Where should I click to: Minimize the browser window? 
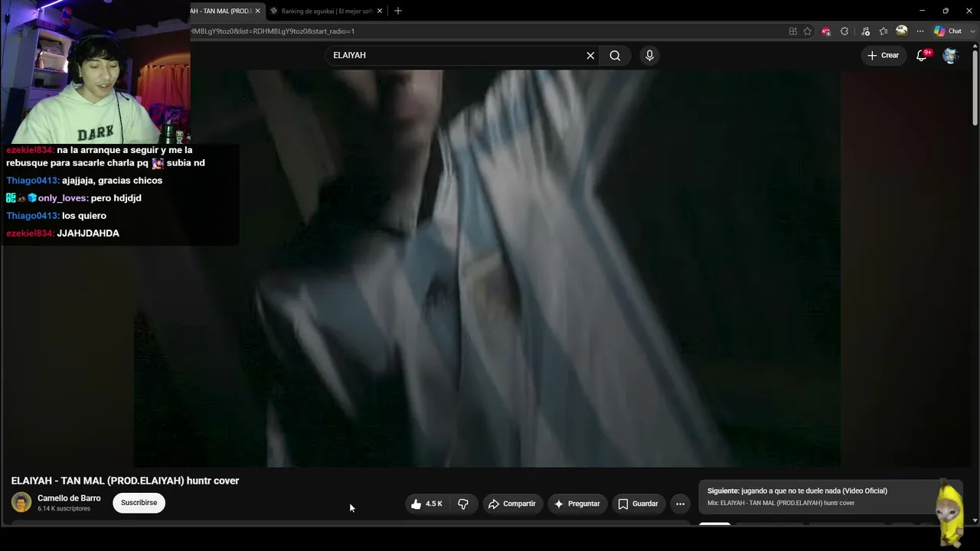(922, 11)
